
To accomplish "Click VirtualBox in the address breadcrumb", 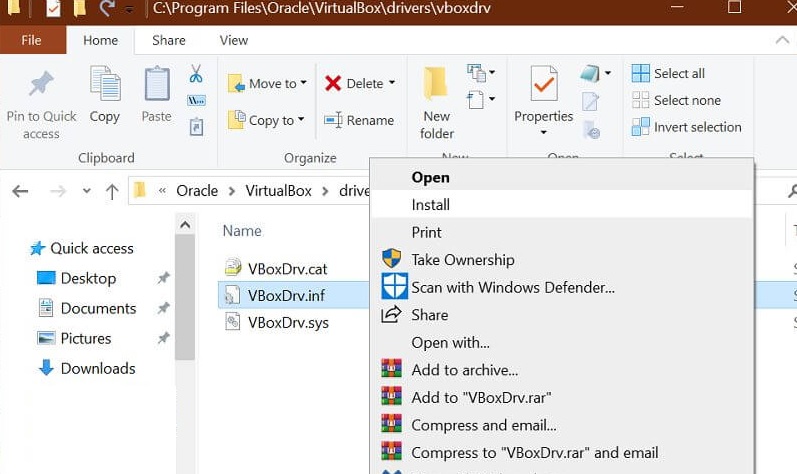I will point(279,191).
